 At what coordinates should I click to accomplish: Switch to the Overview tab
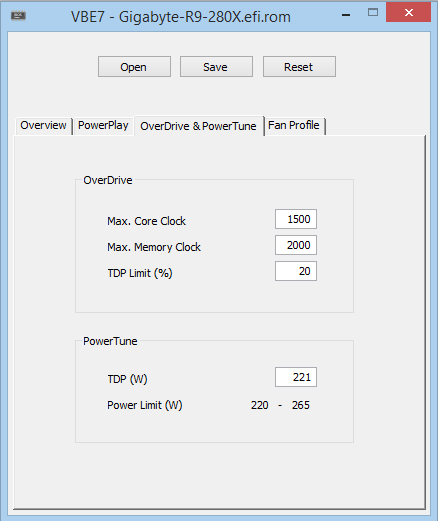(43, 126)
